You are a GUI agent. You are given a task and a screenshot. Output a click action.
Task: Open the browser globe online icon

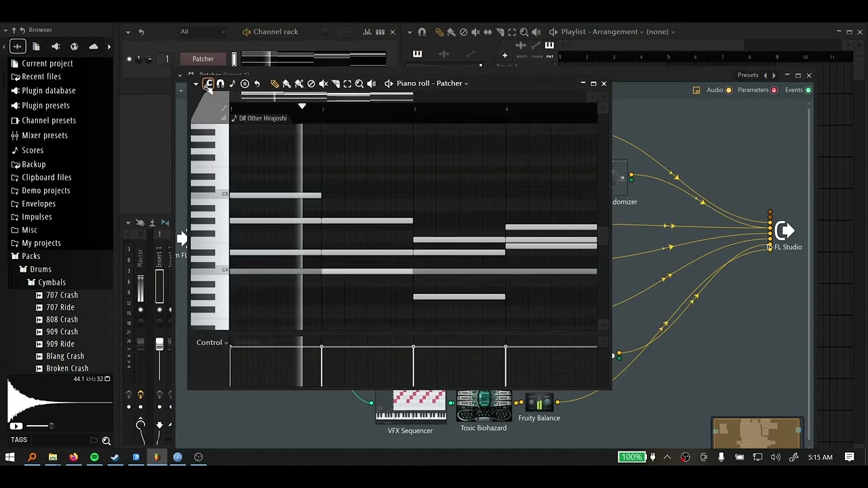click(x=75, y=46)
